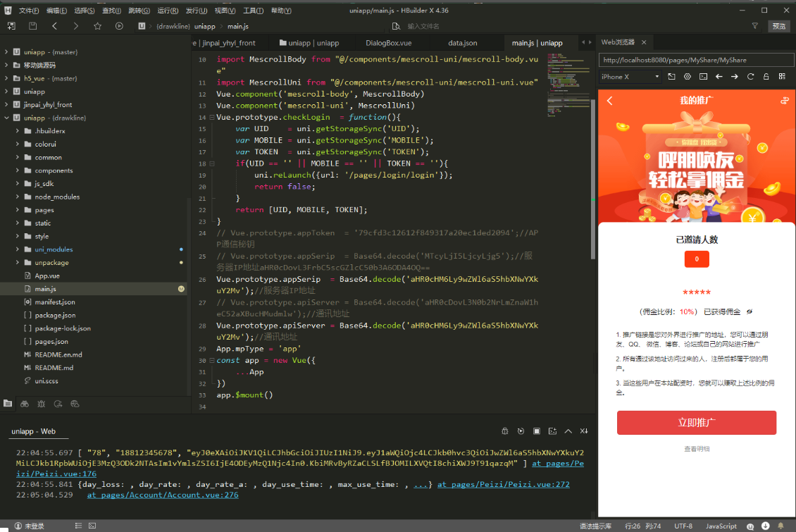Click the bookmark star icon
The image size is (796, 532).
tap(97, 26)
